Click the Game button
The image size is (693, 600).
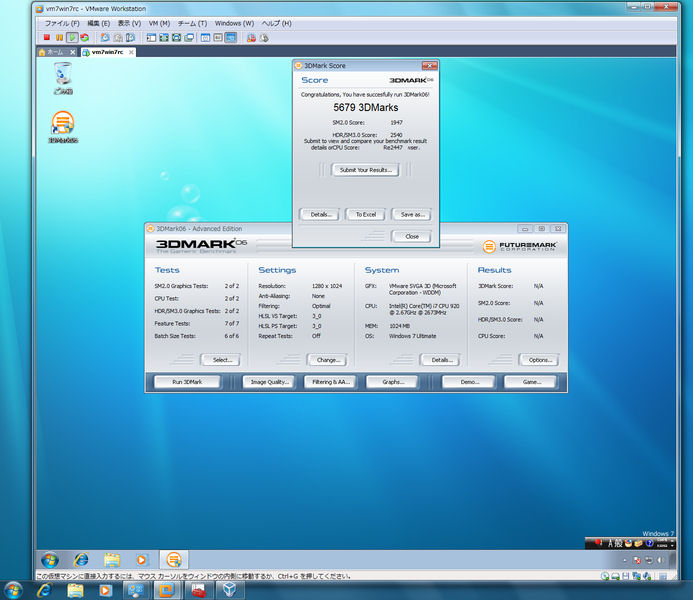click(531, 382)
